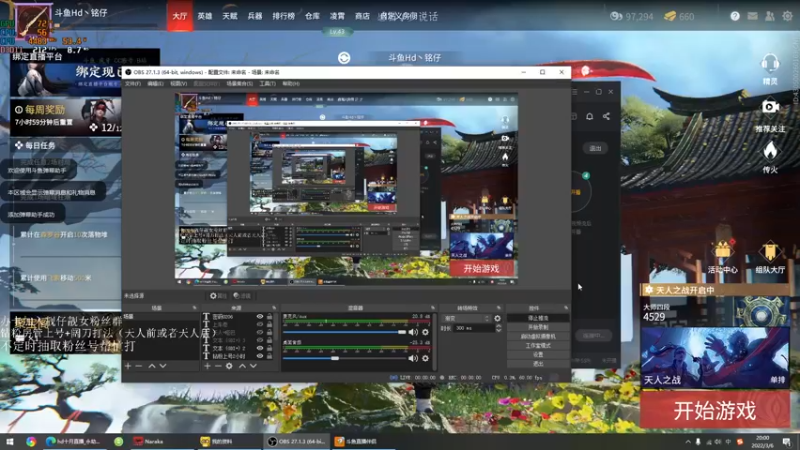Open OBS 场景集合(S) menu
The width and height of the screenshot is (800, 450).
239,83
